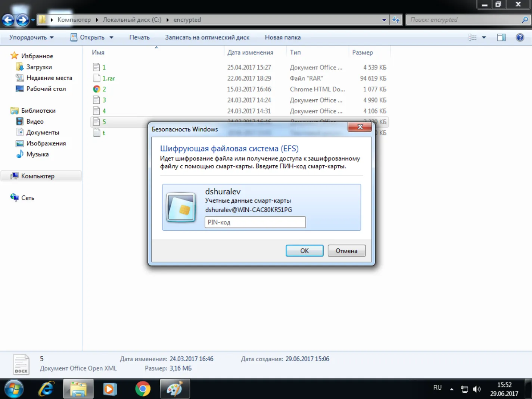Click Новая папка in the toolbar
532x399 pixels.
point(283,37)
